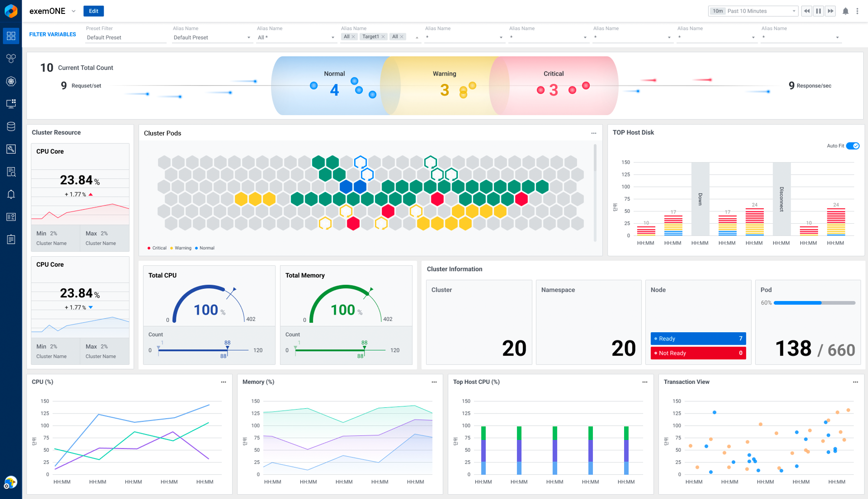This screenshot has height=499, width=868.
Task: Remove the Target1 filter tag
Action: (x=383, y=37)
